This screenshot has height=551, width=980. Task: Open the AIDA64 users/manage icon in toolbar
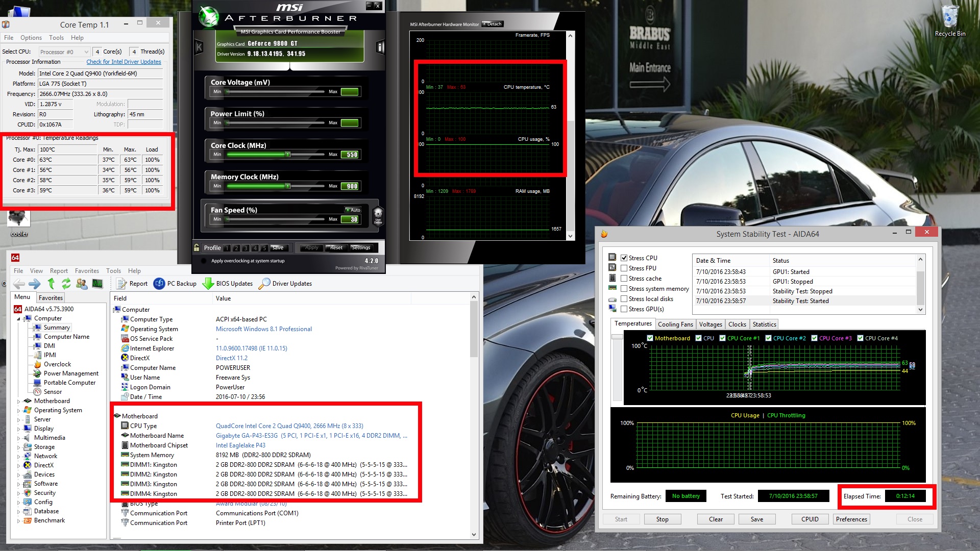coord(82,284)
